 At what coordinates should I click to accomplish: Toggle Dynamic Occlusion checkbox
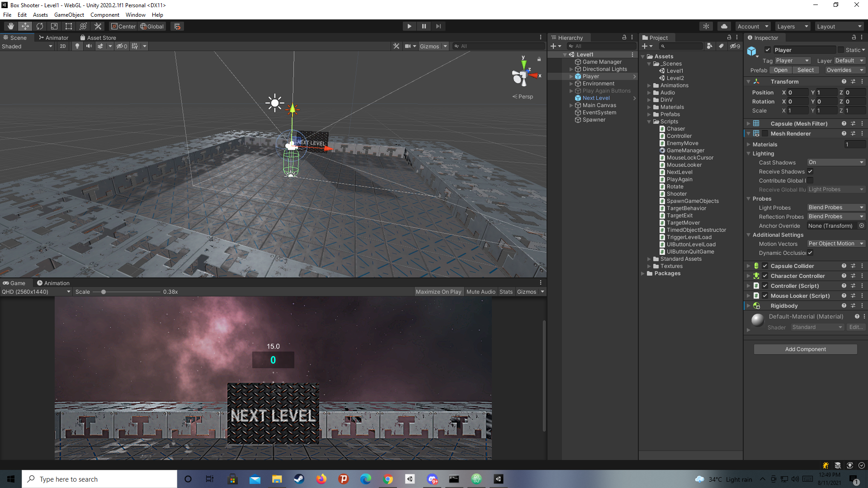pos(810,253)
